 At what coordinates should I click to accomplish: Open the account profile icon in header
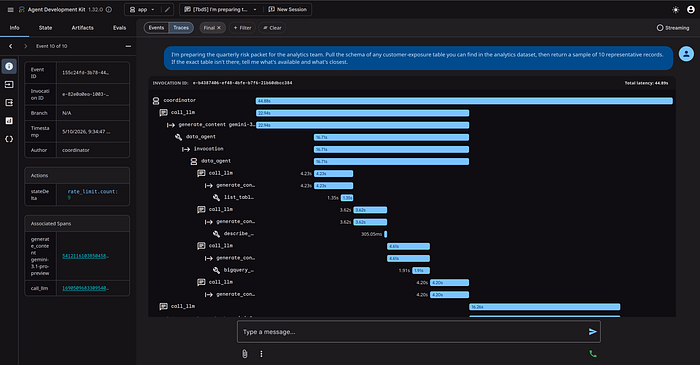[x=691, y=9]
